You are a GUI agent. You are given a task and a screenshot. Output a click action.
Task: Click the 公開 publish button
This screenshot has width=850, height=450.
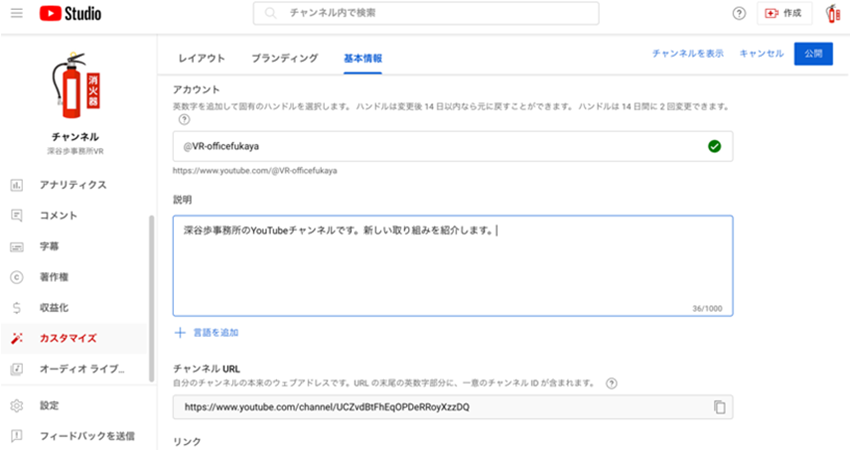pyautogui.click(x=813, y=54)
